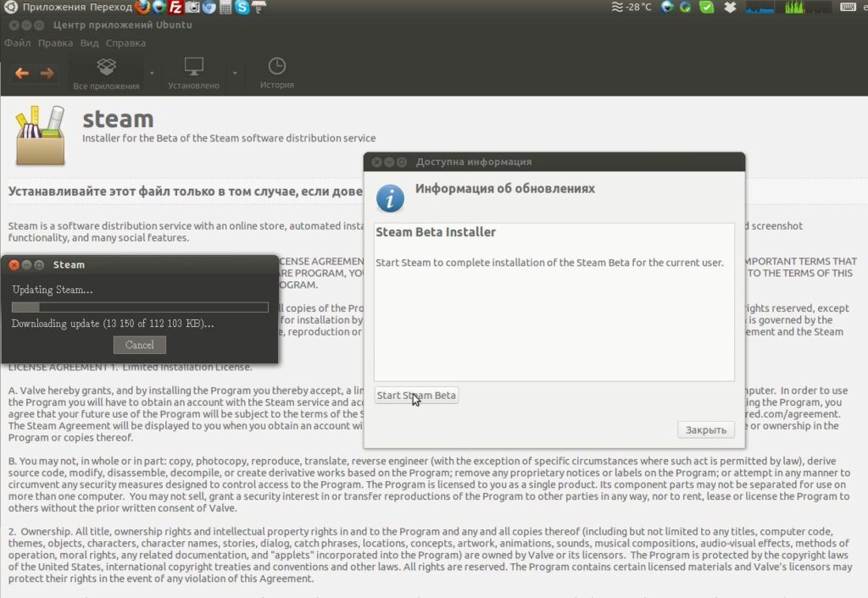This screenshot has width=868, height=598.
Task: Open the weather indicator showing -28 °C
Action: [x=631, y=7]
